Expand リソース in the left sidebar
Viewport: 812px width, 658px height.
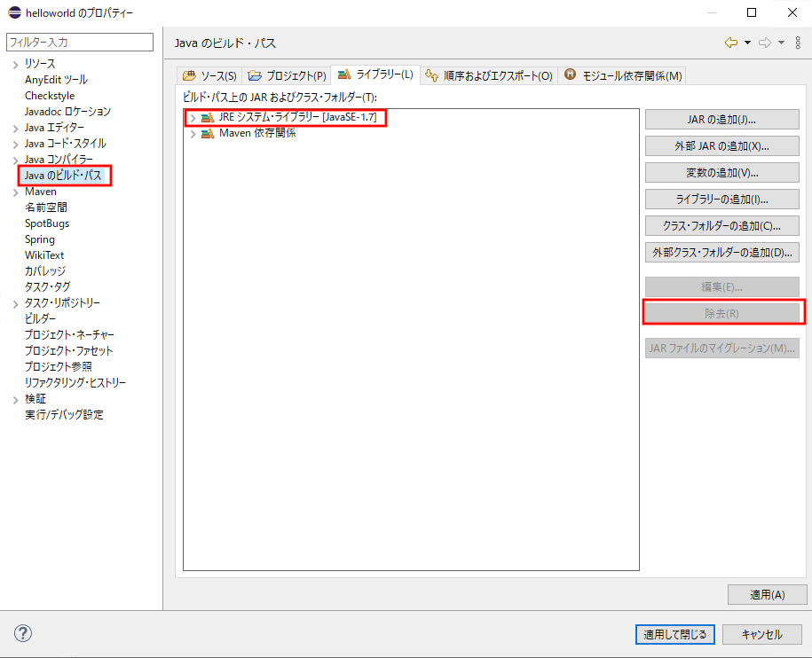[15, 63]
